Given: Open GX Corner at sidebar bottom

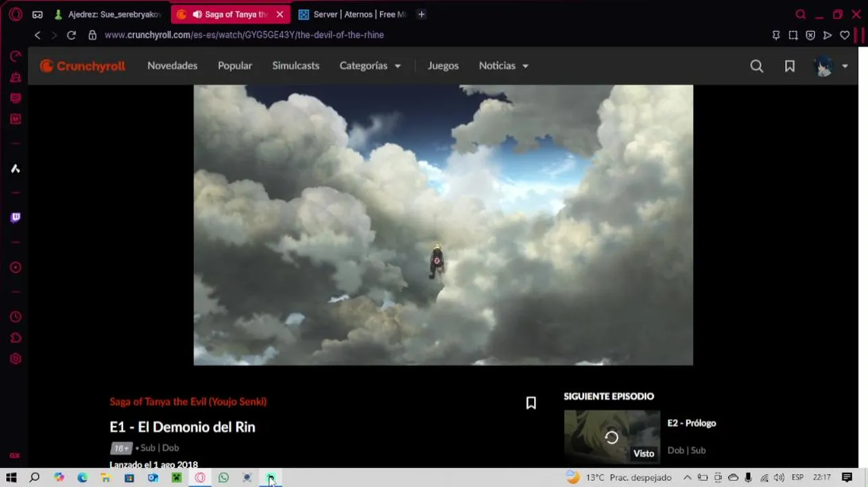Looking at the screenshot, I should click(15, 456).
